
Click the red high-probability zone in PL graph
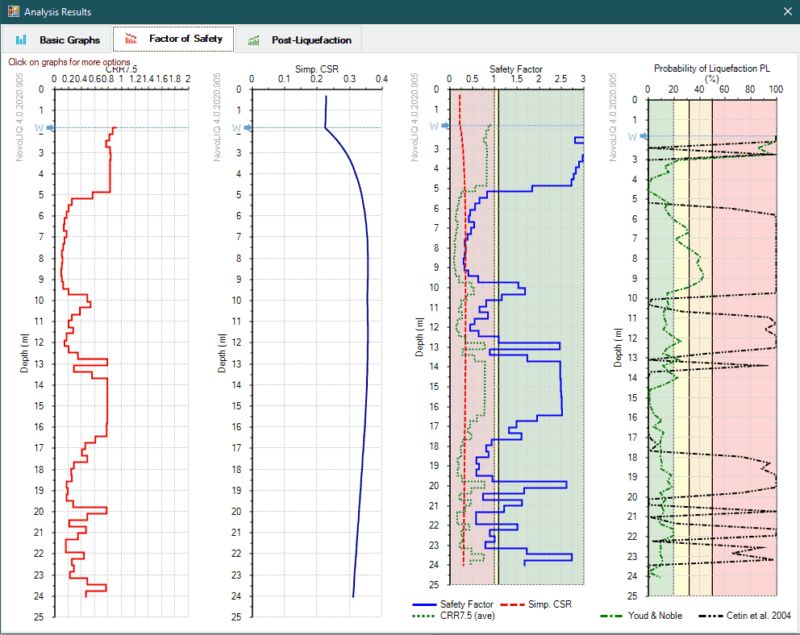pyautogui.click(x=744, y=347)
